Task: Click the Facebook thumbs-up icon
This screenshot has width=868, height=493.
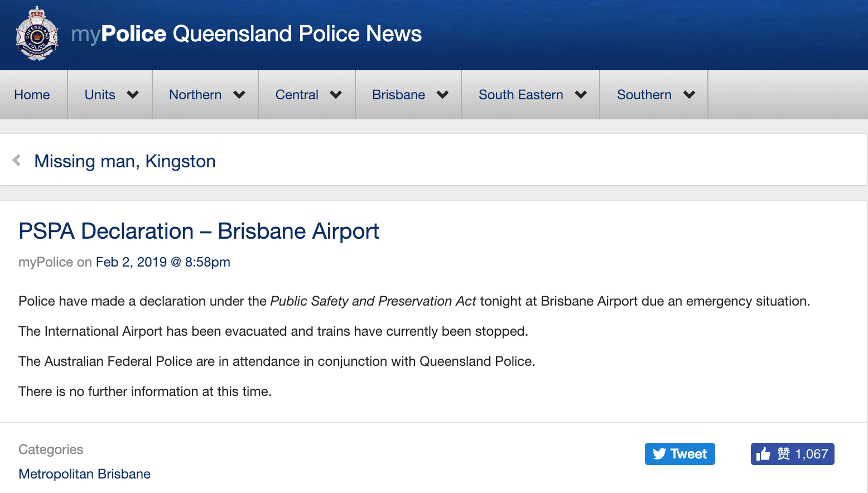Action: [763, 454]
